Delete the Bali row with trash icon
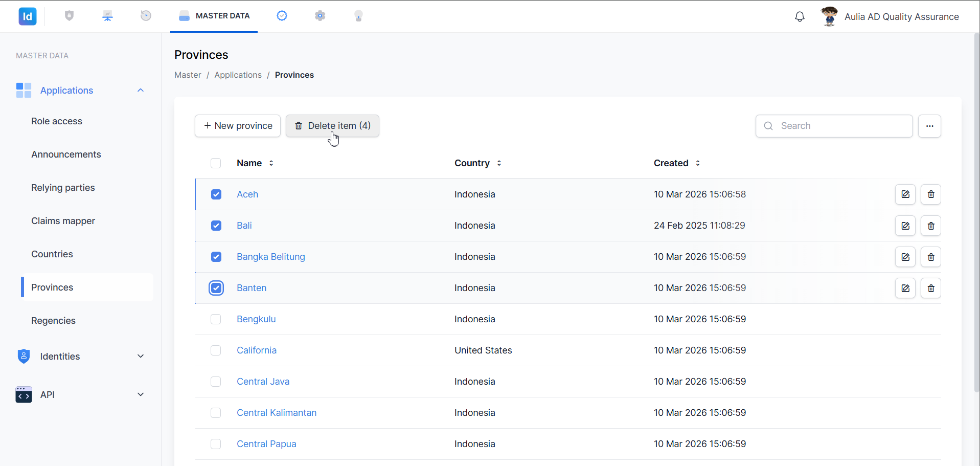The width and height of the screenshot is (980, 466). [x=931, y=226]
